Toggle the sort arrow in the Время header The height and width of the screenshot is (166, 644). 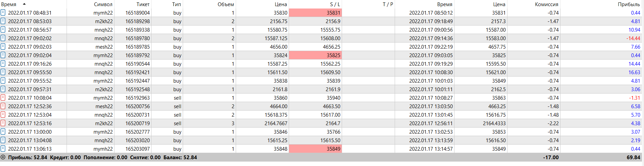coord(24,4)
